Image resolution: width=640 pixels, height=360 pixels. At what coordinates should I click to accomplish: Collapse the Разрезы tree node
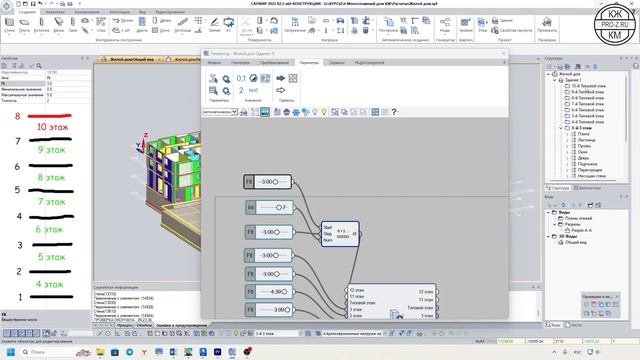pyautogui.click(x=555, y=224)
